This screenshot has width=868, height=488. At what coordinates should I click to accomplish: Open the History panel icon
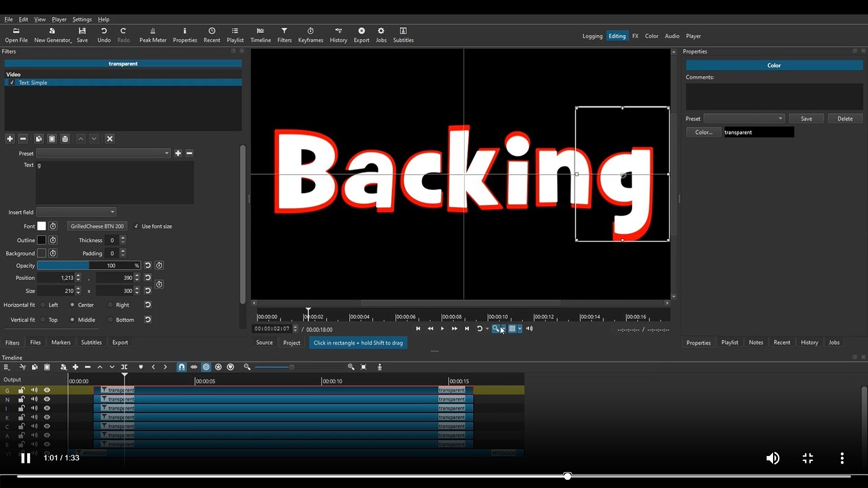click(x=338, y=35)
